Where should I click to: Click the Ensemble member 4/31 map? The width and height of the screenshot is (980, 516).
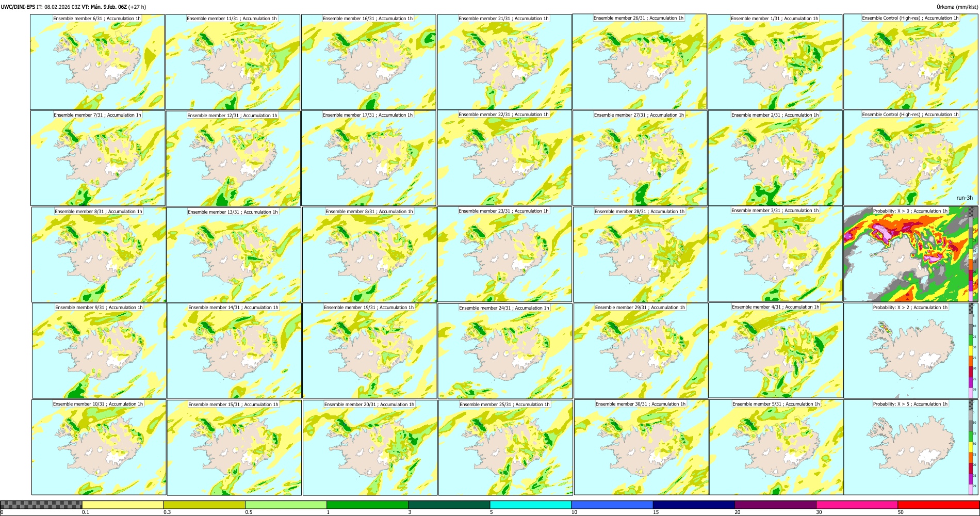click(776, 350)
